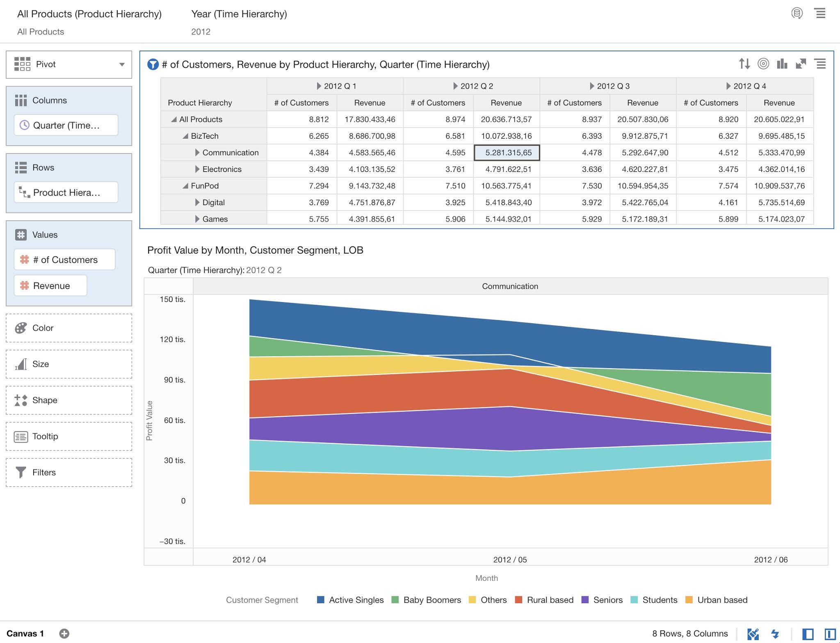The height and width of the screenshot is (643, 840).
Task: Collapse the FunPod product hierarchy row
Action: (185, 186)
